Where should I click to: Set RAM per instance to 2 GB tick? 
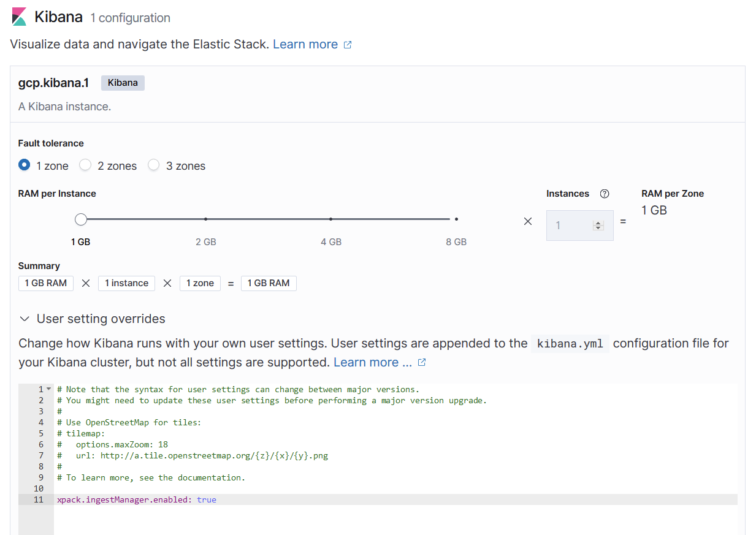206,219
